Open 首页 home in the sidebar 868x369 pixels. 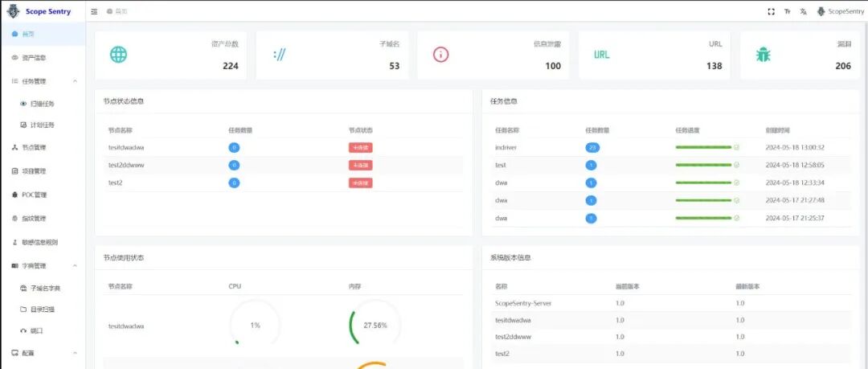pyautogui.click(x=43, y=34)
